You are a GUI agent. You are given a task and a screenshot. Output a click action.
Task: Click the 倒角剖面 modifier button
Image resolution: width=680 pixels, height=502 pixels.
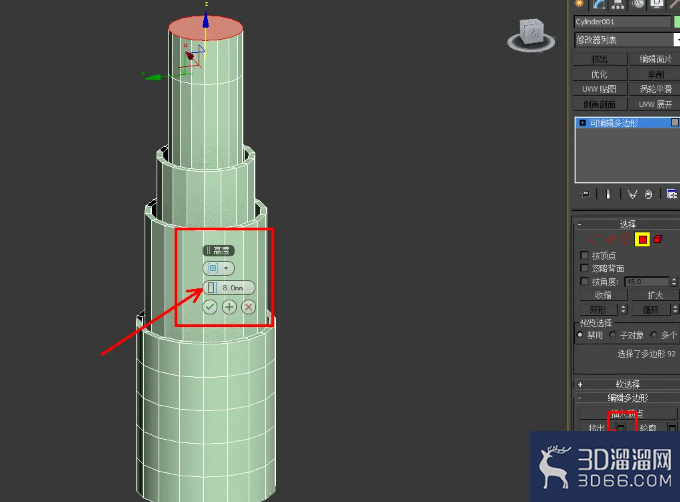click(600, 104)
